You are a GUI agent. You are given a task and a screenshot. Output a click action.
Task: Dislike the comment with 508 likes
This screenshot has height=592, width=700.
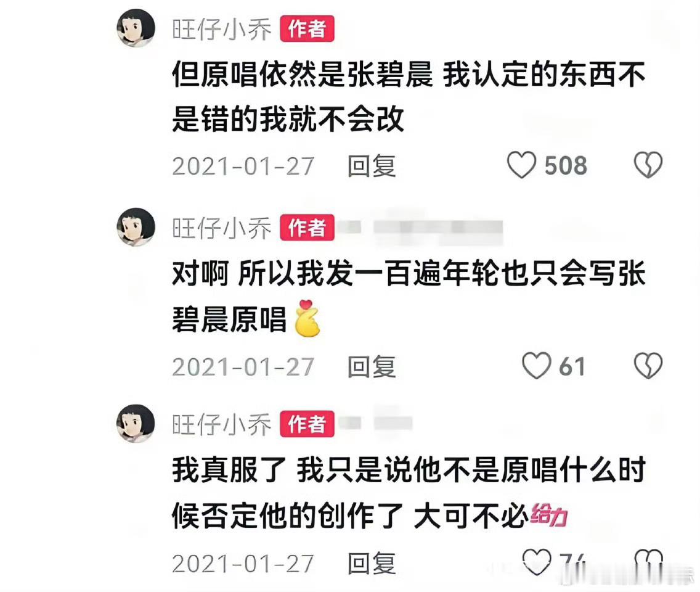coord(648,165)
